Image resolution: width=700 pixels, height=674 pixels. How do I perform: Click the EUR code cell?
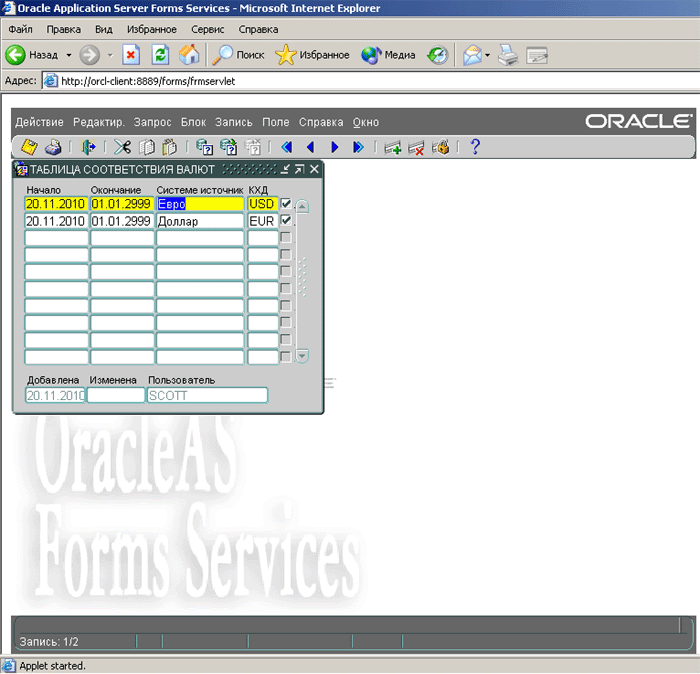coord(263,221)
